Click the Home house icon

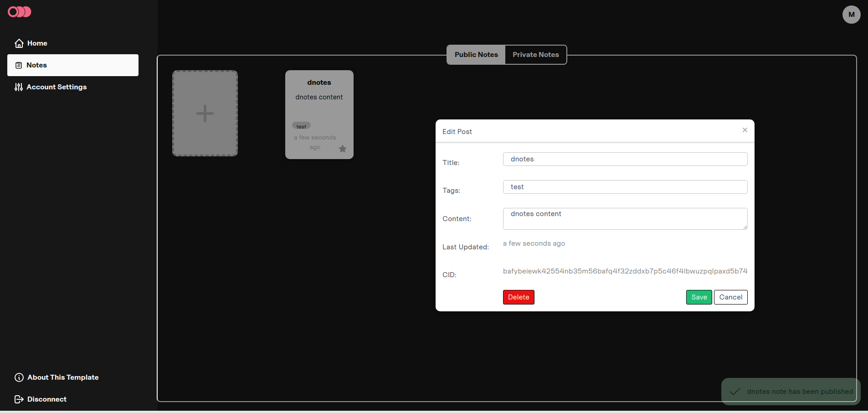click(x=19, y=43)
